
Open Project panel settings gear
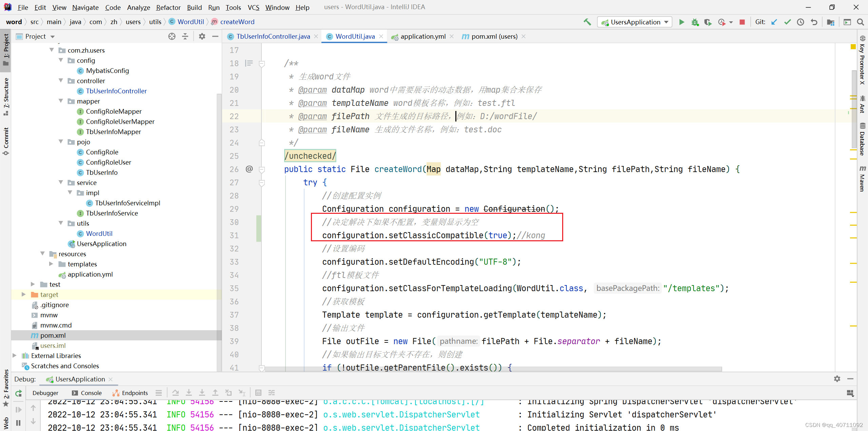pos(202,36)
